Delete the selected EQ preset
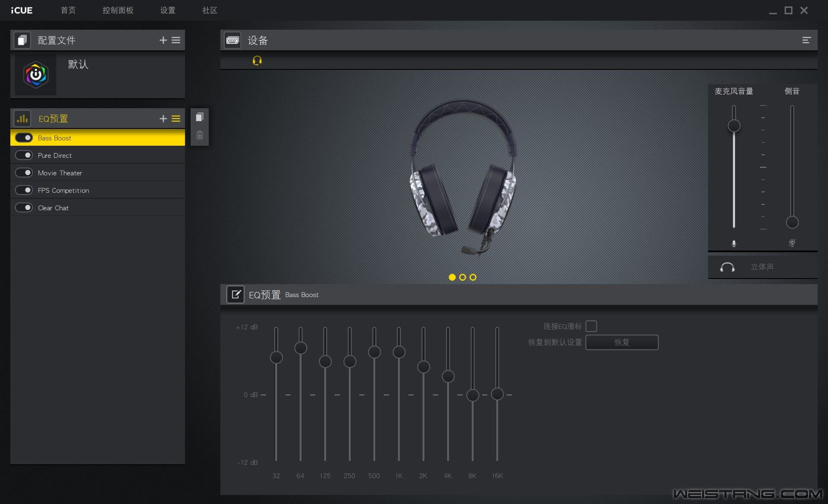Screen dimensions: 828x504 (x=200, y=135)
